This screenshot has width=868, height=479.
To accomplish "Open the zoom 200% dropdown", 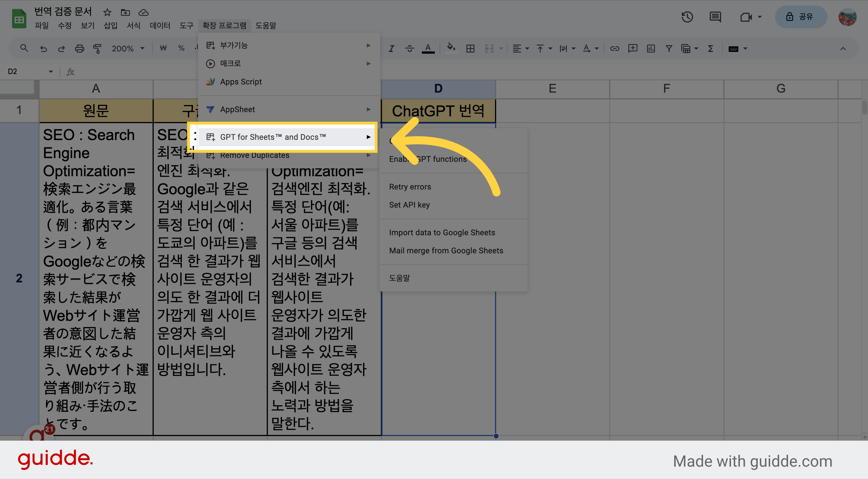I will tap(128, 49).
